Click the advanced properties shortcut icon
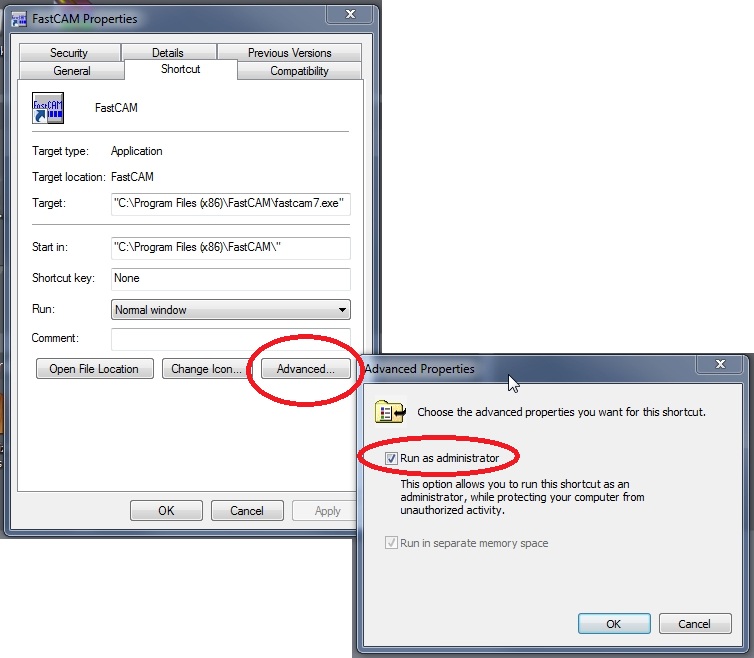 [x=390, y=412]
